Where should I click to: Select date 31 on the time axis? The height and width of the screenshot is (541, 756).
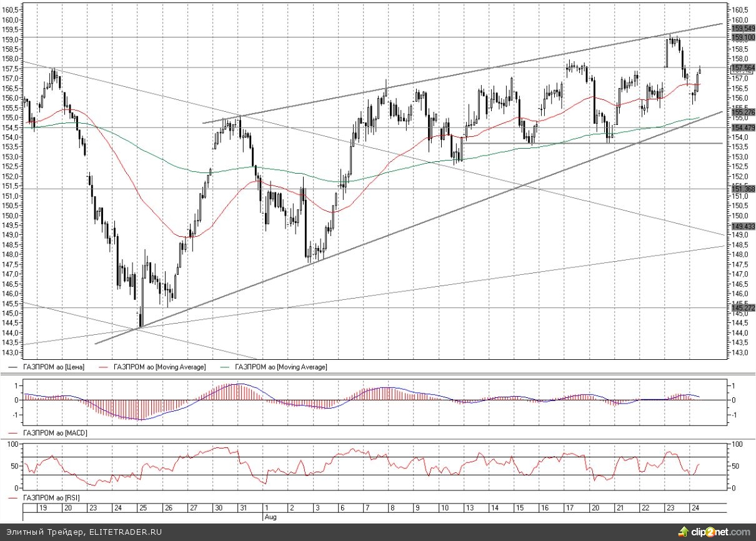click(244, 508)
